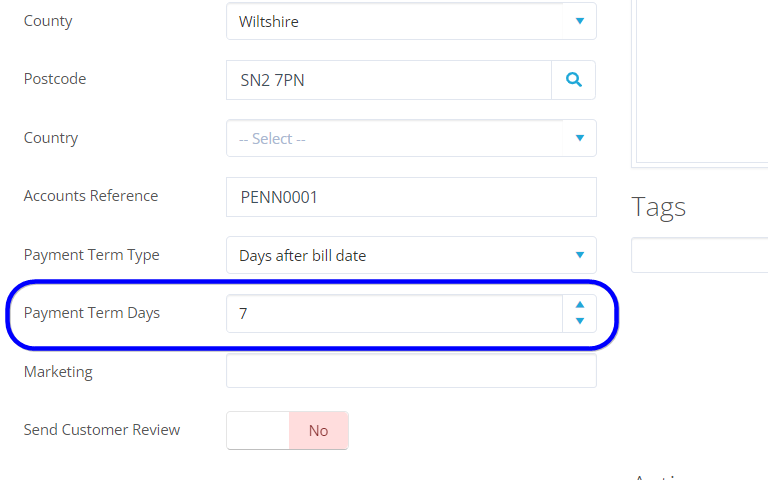768x480 pixels.
Task: Click the Country dropdown arrow
Action: tap(579, 139)
